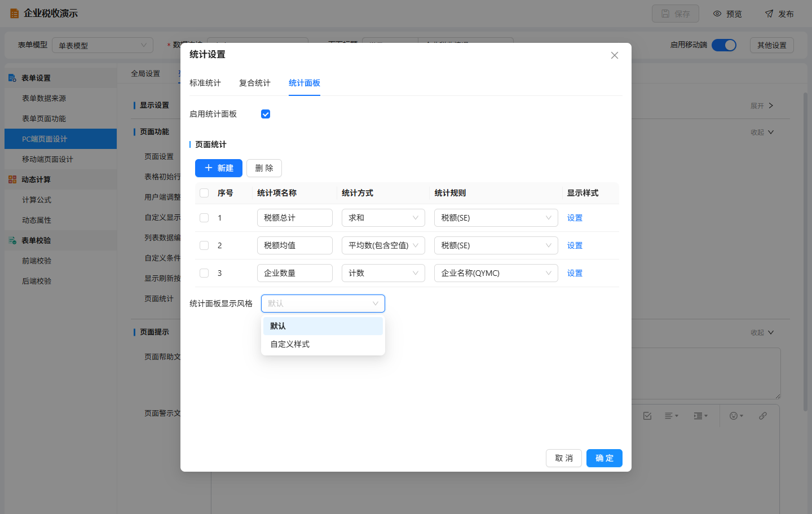812x514 pixels.
Task: Select the 统计面板 tab
Action: (x=304, y=83)
